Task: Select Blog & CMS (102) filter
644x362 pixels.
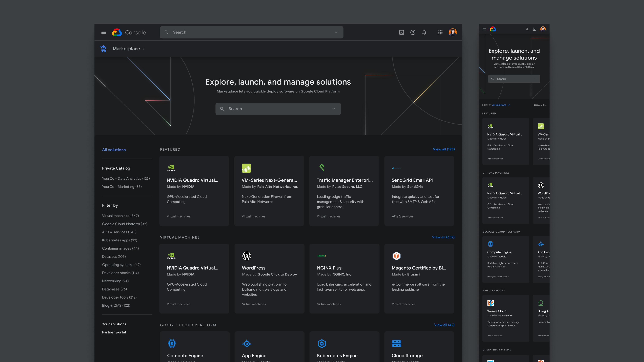Action: (x=116, y=306)
